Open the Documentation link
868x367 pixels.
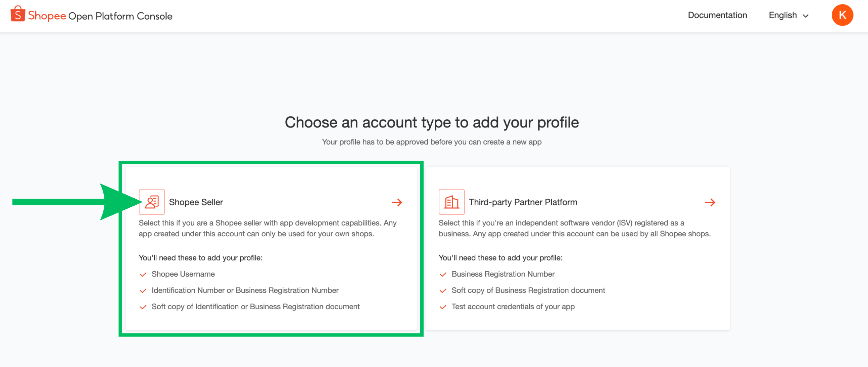717,15
